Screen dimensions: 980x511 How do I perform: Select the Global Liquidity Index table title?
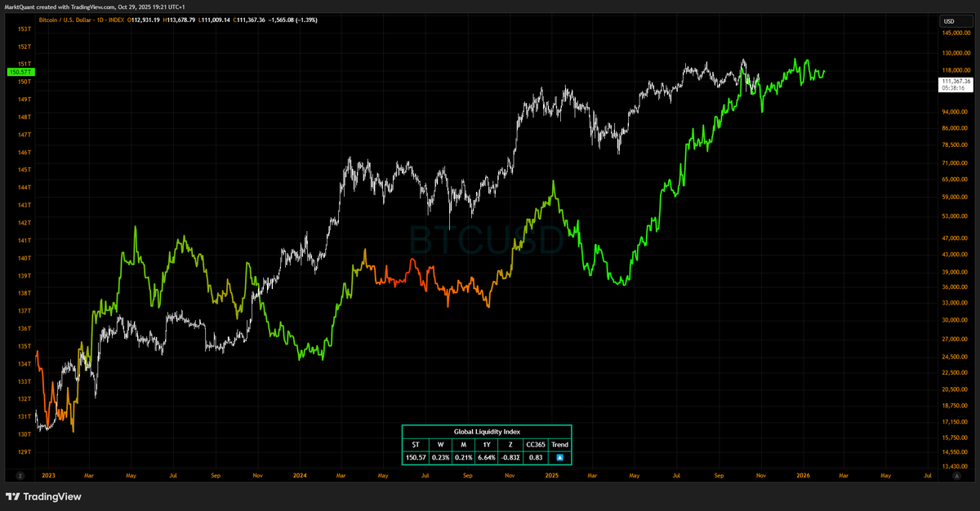(486, 431)
